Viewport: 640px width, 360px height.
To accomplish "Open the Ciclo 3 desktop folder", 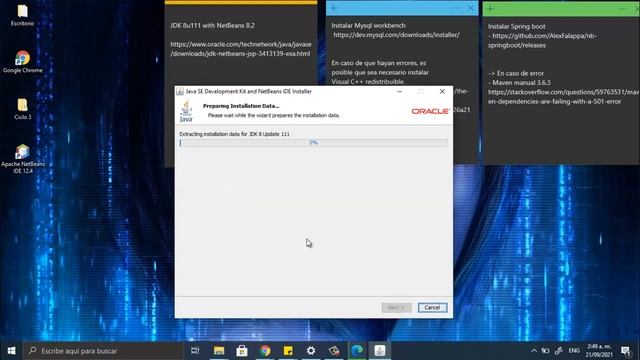I will 22,109.
